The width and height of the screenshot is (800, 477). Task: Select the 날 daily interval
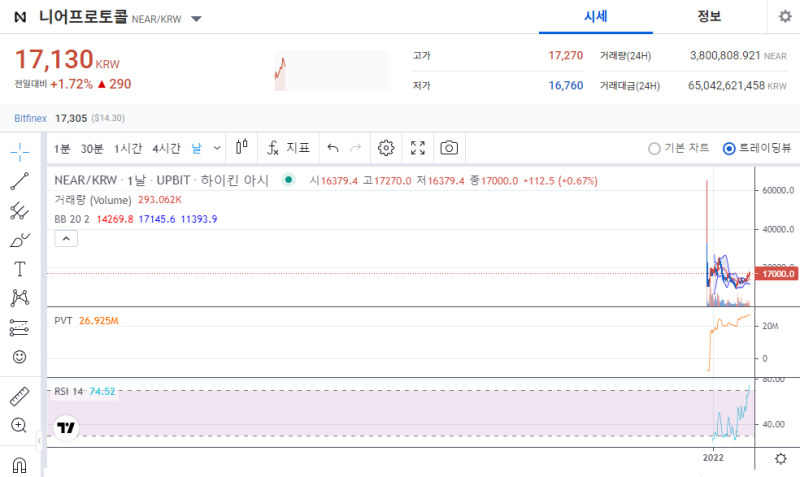click(x=196, y=148)
